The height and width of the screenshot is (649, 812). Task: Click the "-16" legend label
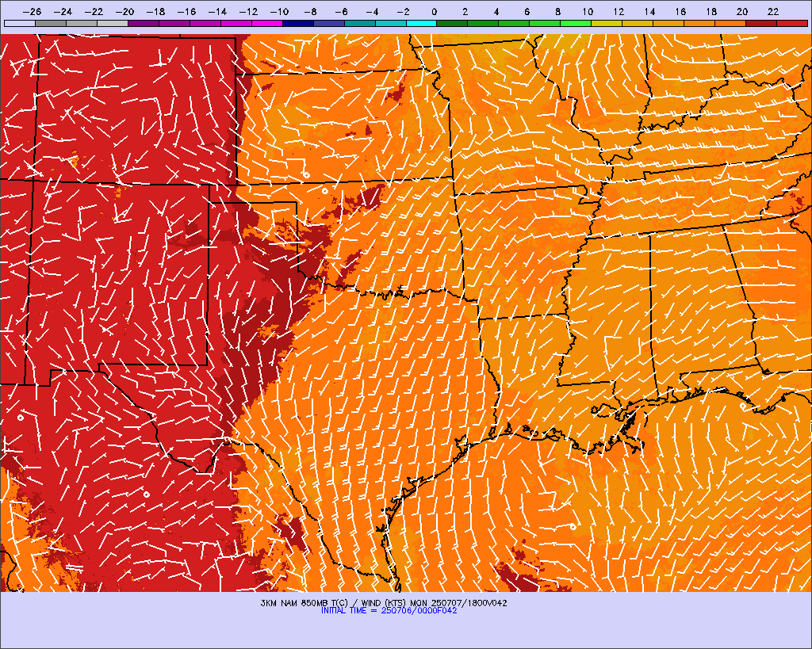(186, 11)
